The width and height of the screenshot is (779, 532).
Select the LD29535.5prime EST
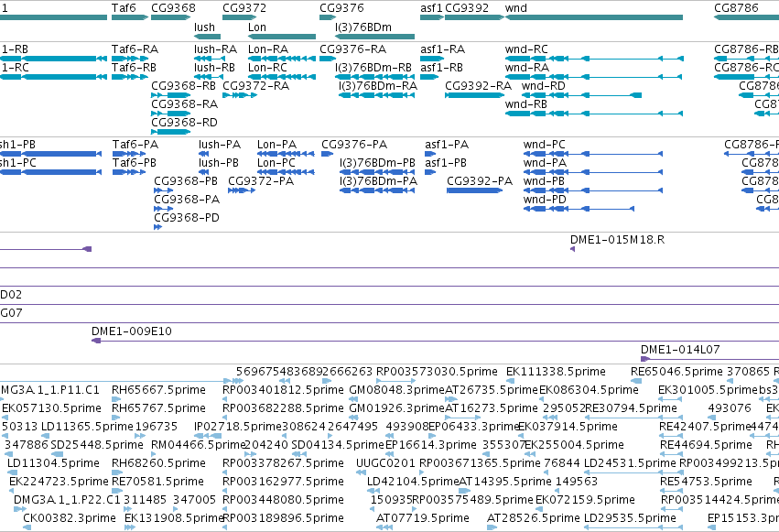[633, 527]
